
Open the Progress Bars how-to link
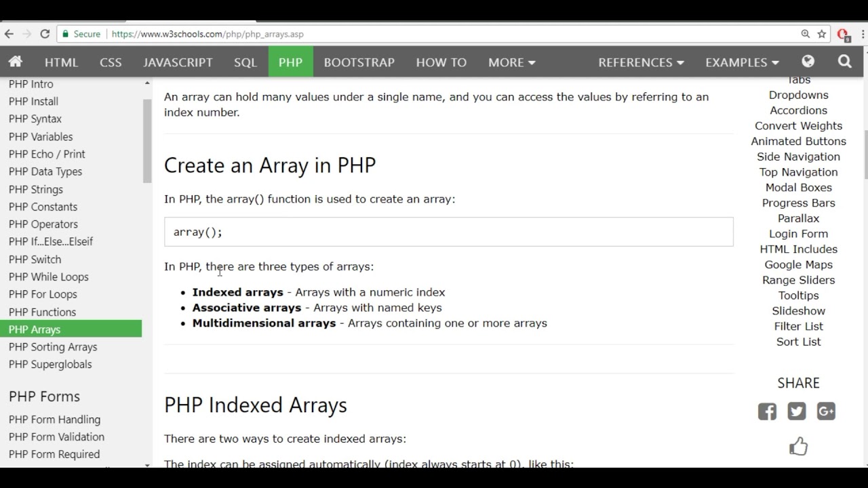(798, 203)
